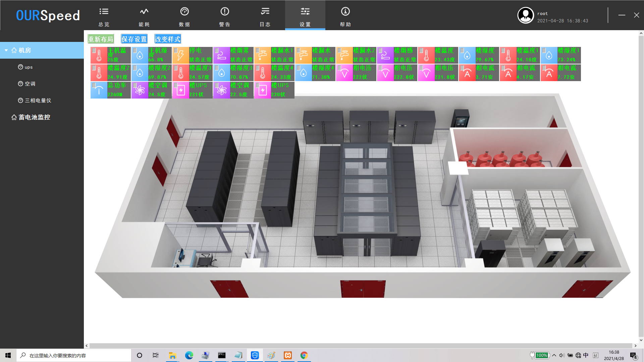The width and height of the screenshot is (644, 362).
Task: Tick the checkbox on the 主机温度 tile
Action: pos(94,50)
